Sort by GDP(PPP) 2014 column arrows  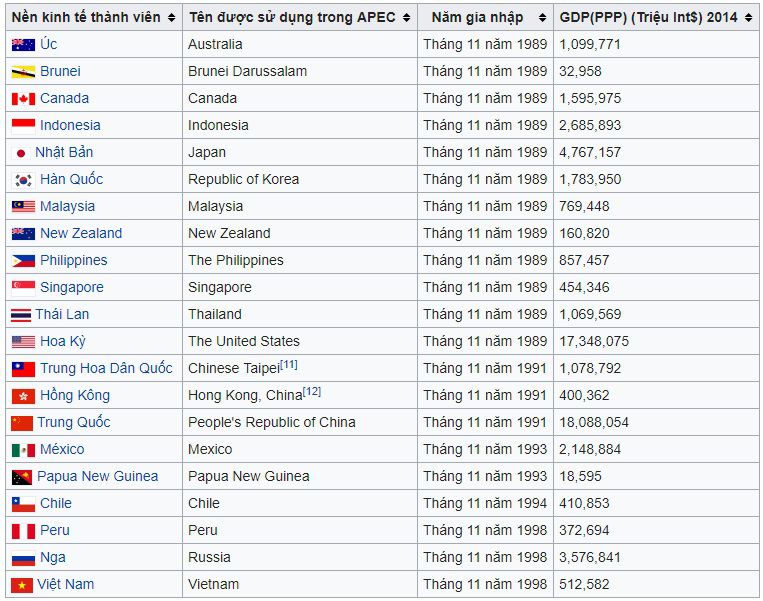[x=748, y=18]
